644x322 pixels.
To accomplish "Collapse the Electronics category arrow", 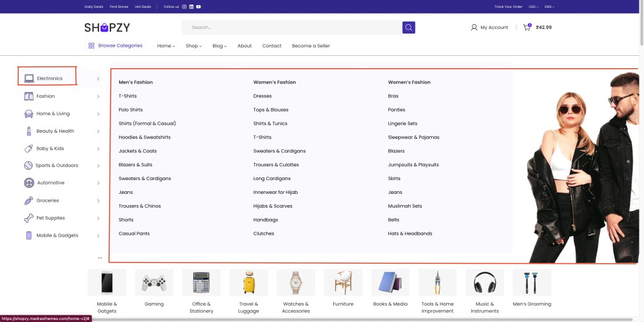I will [x=98, y=79].
